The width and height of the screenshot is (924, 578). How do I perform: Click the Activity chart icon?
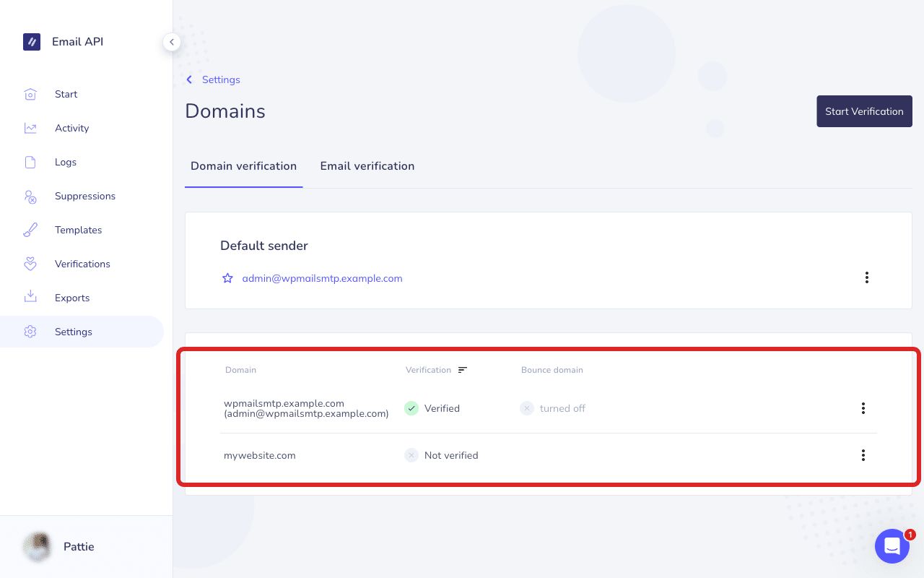[30, 128]
